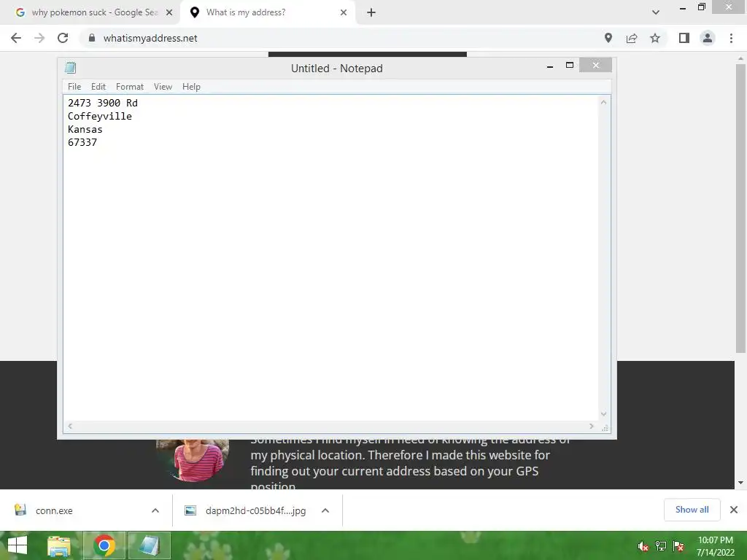Screen dimensions: 747x560
Task: Click Notepad vertical scroll up arrow
Action: [603, 102]
